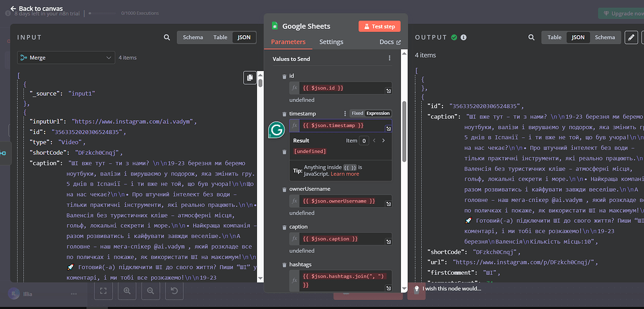Image resolution: width=644 pixels, height=309 pixels.
Task: Click the Grammarly icon beside timestamp field
Action: 276,130
